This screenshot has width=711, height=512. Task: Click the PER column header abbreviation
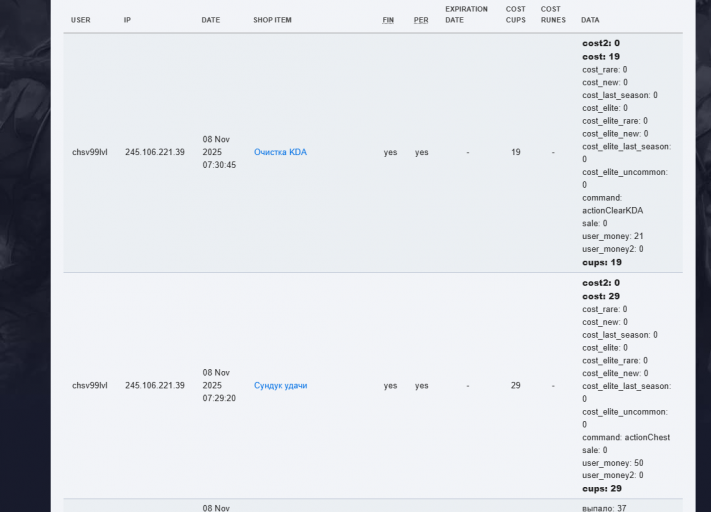tap(421, 20)
